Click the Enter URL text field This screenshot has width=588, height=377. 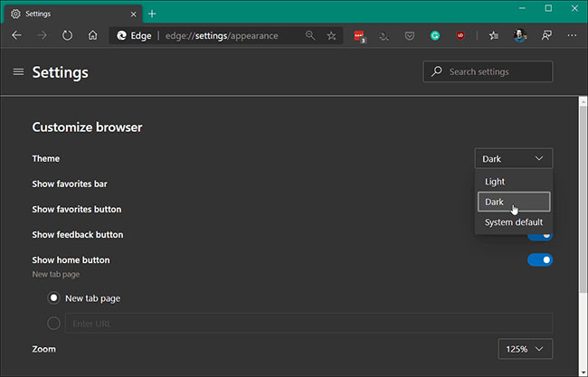308,323
